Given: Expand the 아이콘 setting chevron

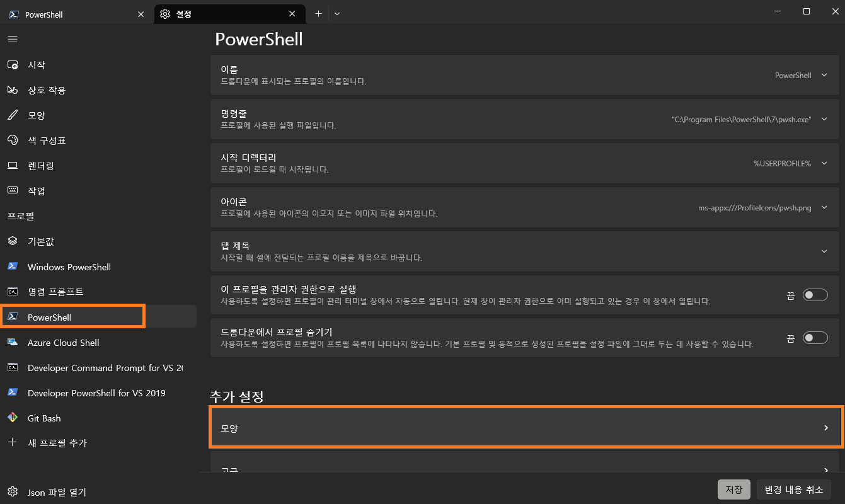Looking at the screenshot, I should pos(824,207).
